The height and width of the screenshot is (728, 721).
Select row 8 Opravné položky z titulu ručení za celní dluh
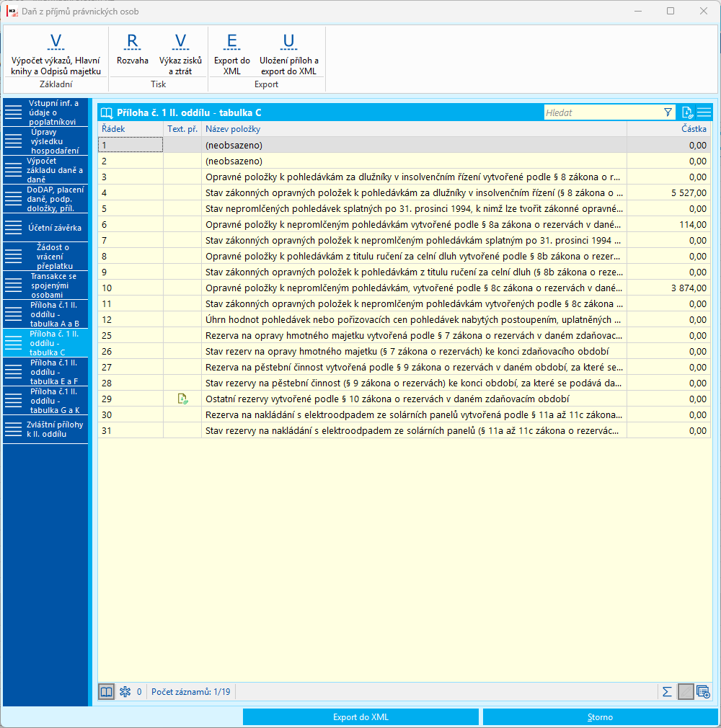[x=404, y=257]
